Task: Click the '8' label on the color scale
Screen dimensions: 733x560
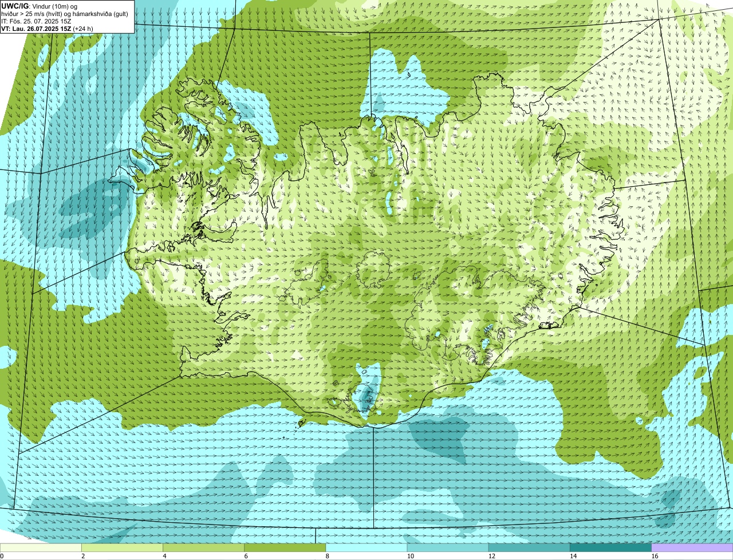Action: pyautogui.click(x=327, y=556)
